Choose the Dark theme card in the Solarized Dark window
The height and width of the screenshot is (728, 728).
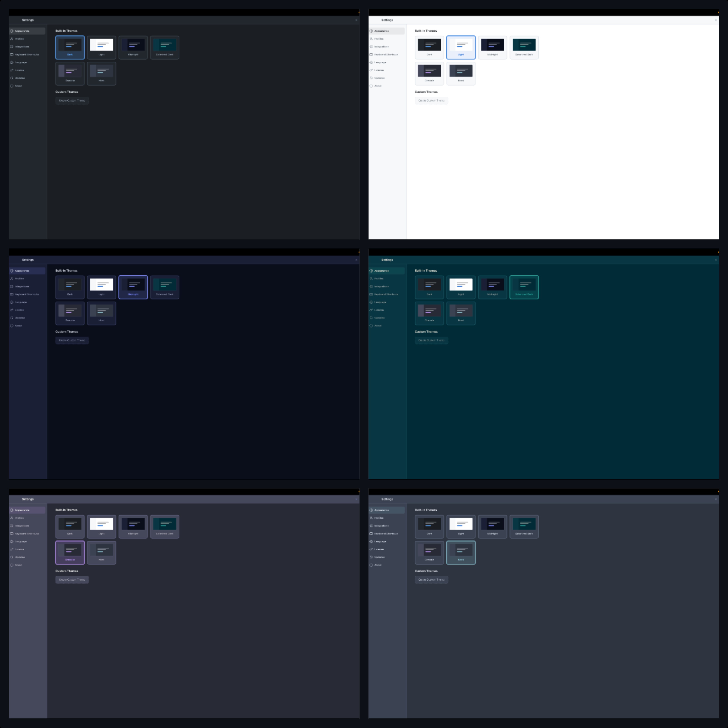430,287
